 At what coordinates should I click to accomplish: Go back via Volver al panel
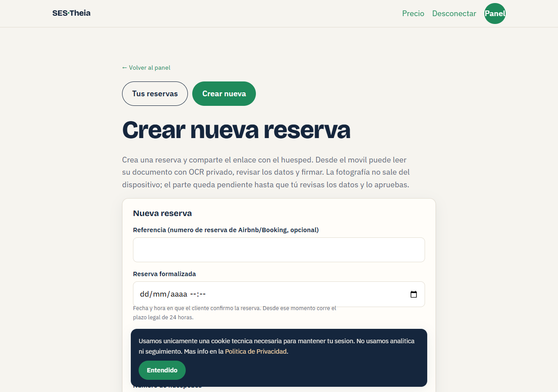[146, 68]
